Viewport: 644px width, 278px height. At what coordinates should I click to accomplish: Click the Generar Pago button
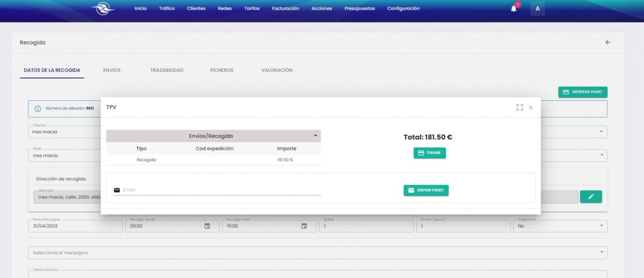pyautogui.click(x=583, y=92)
